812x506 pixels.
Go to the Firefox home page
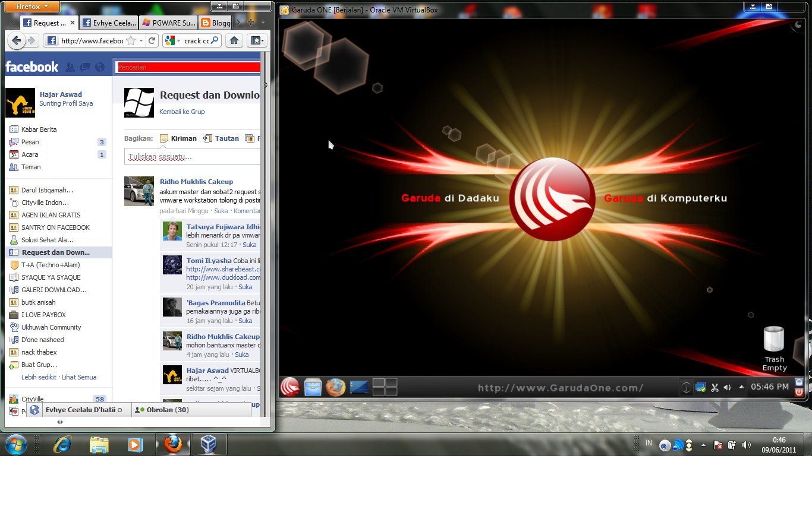pyautogui.click(x=234, y=40)
